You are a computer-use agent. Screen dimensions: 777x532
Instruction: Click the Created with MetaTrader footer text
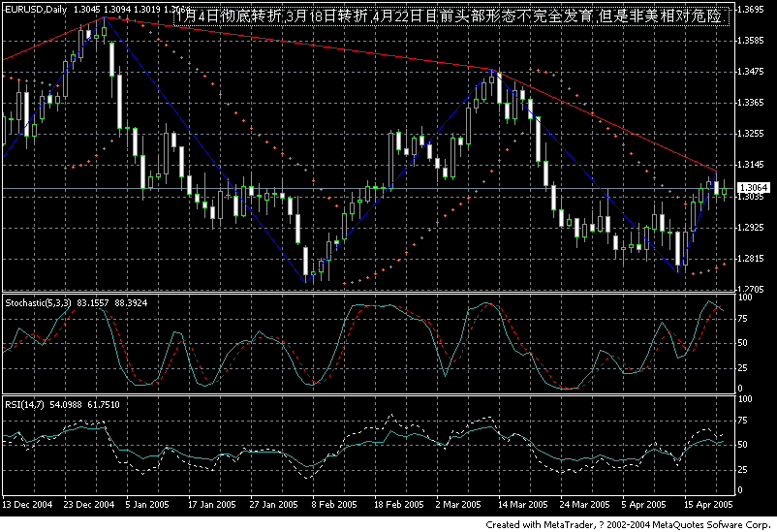[x=628, y=524]
